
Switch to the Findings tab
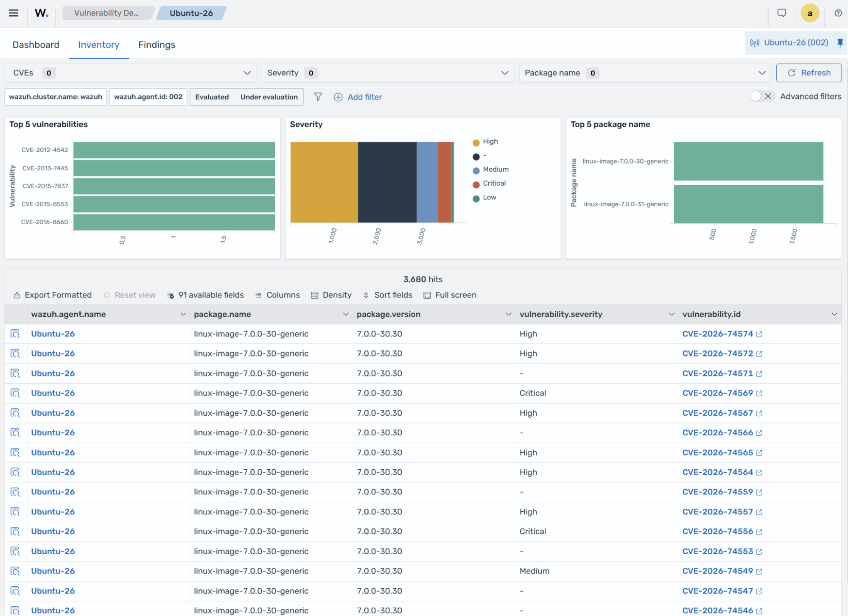pos(157,45)
